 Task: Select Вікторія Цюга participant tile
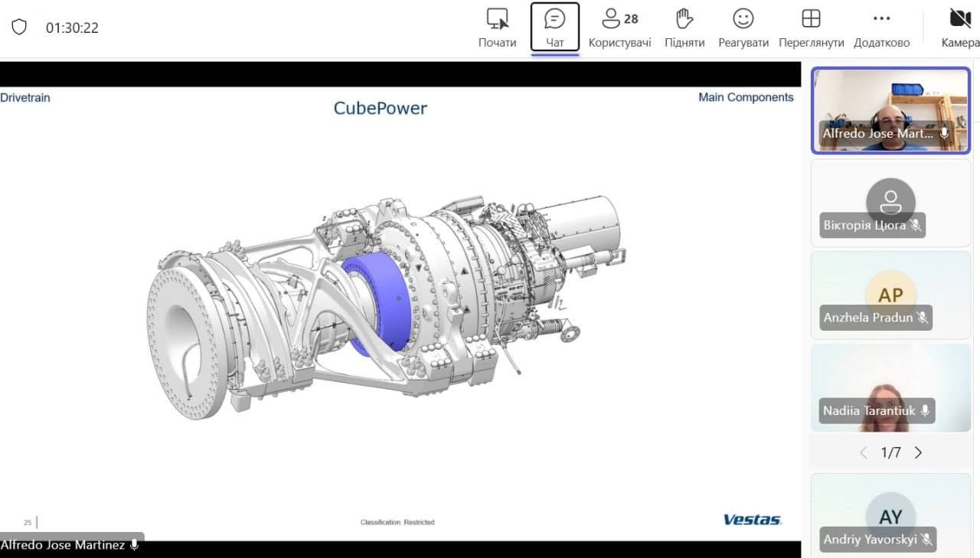[x=890, y=203]
